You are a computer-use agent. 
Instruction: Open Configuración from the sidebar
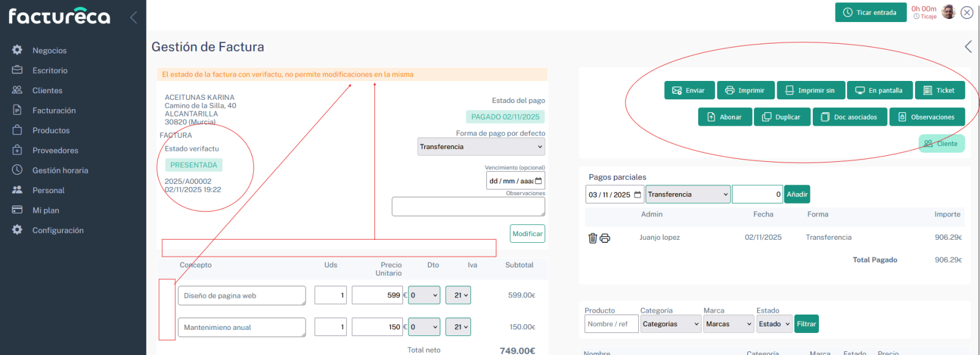click(58, 231)
